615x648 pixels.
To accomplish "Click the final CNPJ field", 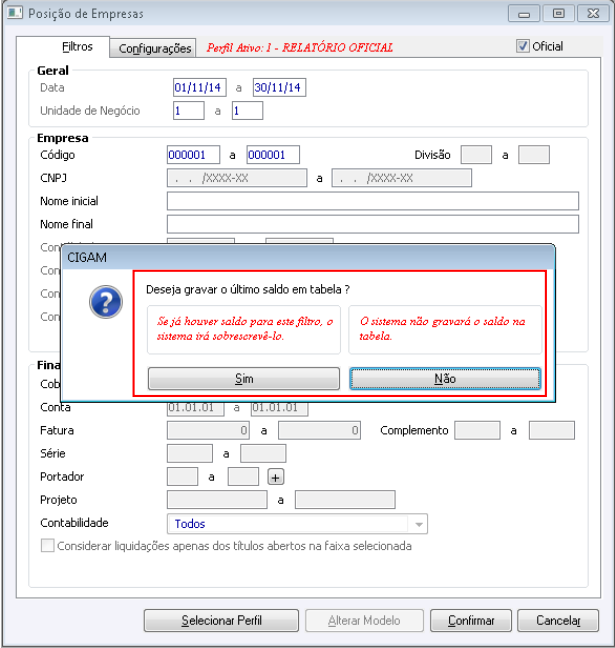I will pos(401,178).
